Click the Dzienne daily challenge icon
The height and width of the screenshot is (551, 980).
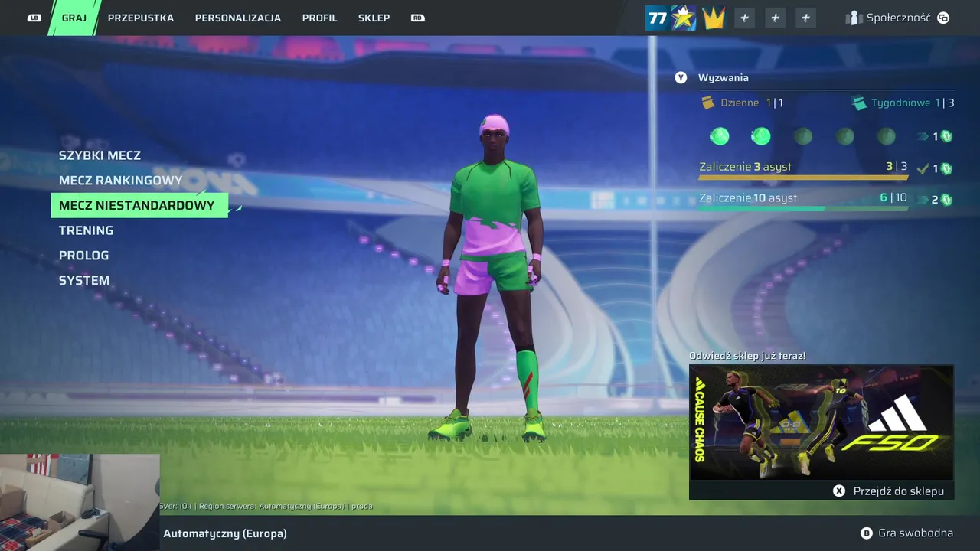tap(708, 103)
